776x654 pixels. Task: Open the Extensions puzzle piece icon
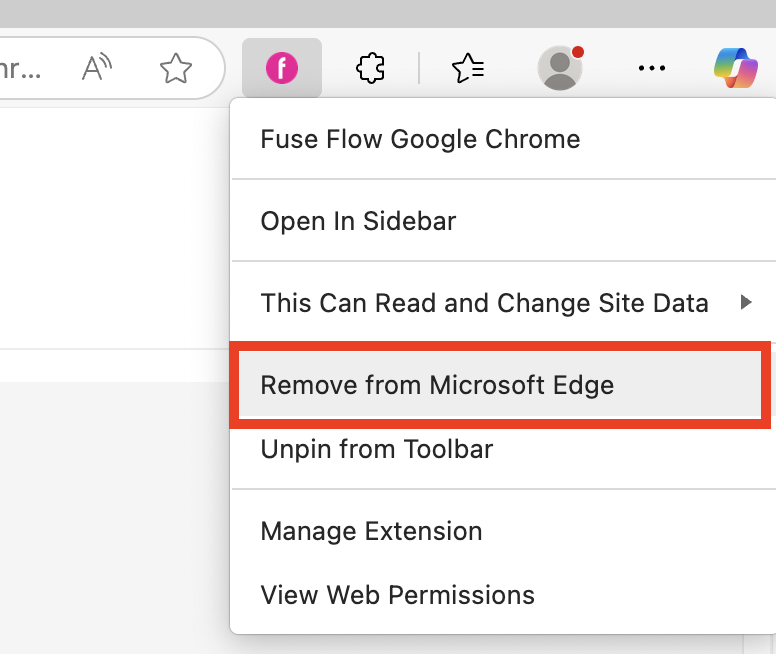click(x=371, y=68)
